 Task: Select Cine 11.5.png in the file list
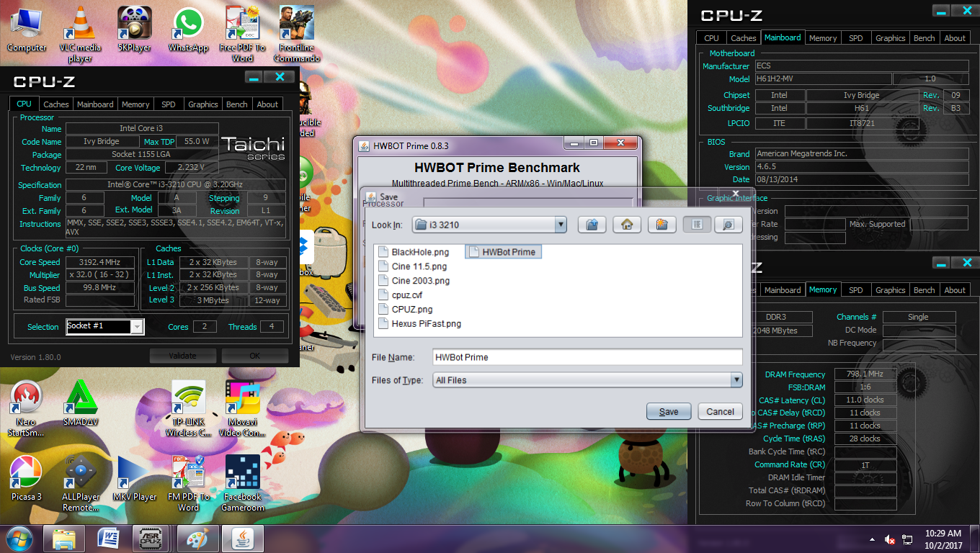click(x=412, y=266)
